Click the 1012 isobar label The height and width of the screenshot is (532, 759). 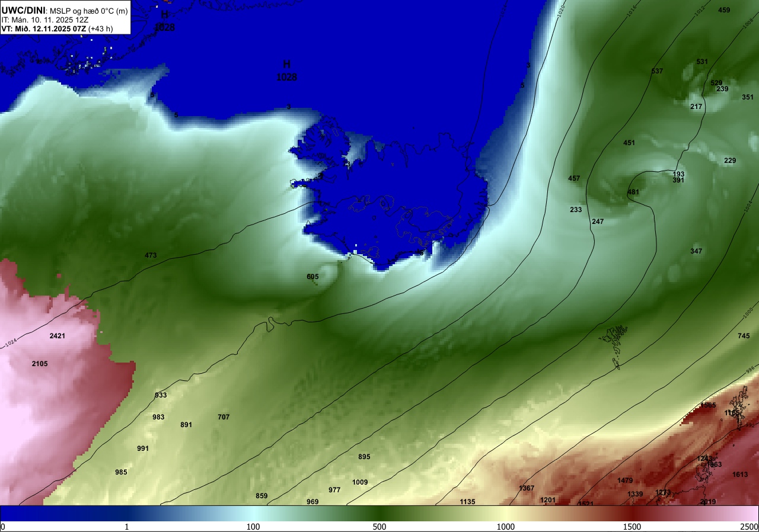(699, 10)
